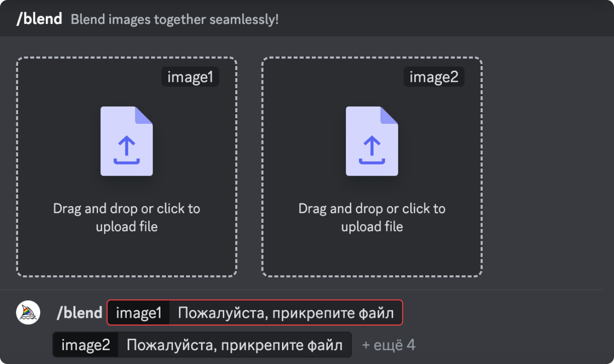The width and height of the screenshot is (614, 364).
Task: Select the image1 option chip in command input
Action: 139,313
